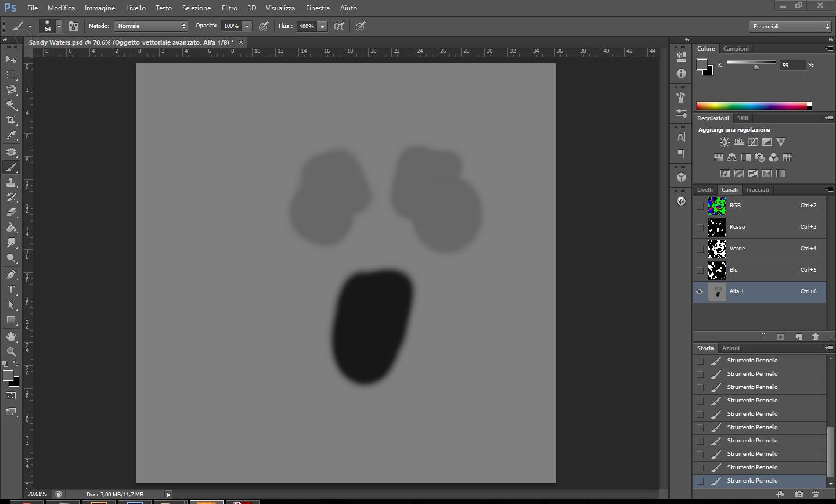Select the Zoom tool
This screenshot has height=504, width=836.
pos(11,352)
